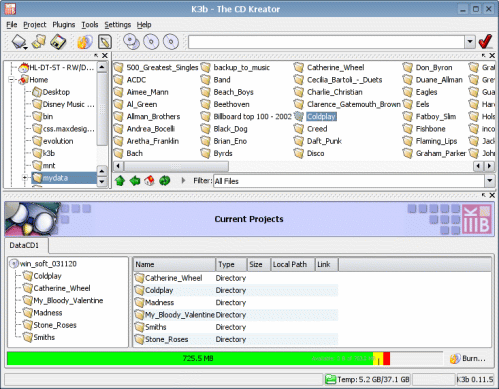Viewport: 499px width, 389px height.
Task: Open the Help menu
Action: pos(144,25)
